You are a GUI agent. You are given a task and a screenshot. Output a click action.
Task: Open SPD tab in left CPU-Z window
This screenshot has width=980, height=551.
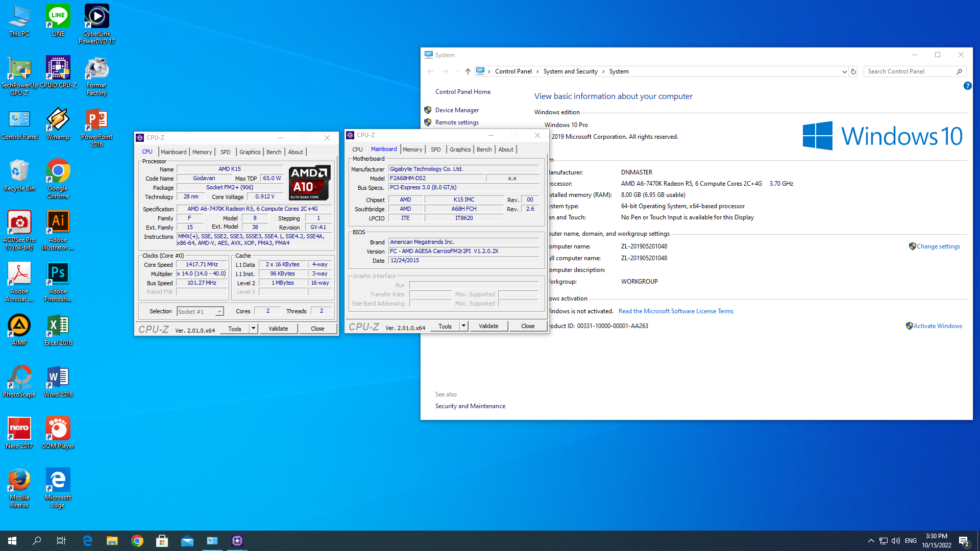point(226,152)
